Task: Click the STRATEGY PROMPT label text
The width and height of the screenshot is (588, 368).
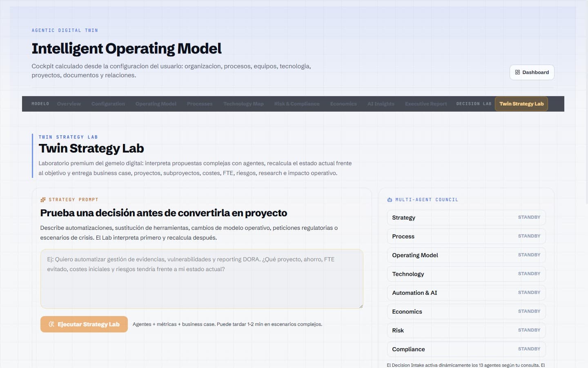Action: pos(73,200)
